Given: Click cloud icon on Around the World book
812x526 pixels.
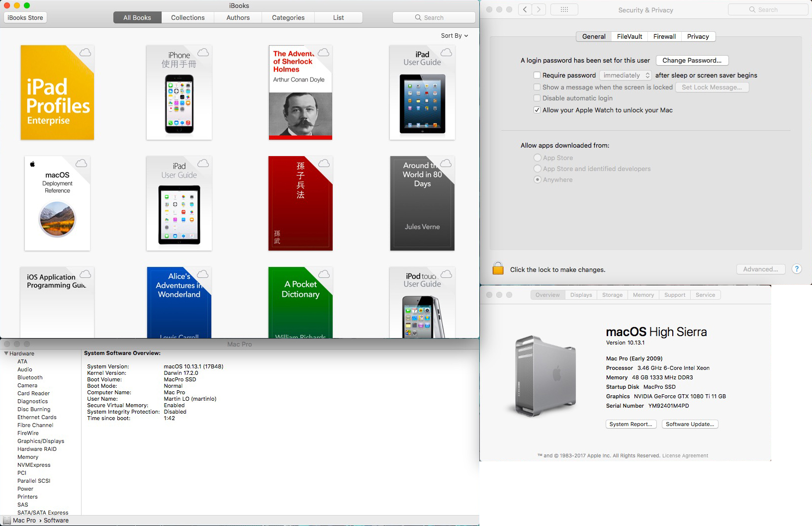Looking at the screenshot, I should pos(446,163).
